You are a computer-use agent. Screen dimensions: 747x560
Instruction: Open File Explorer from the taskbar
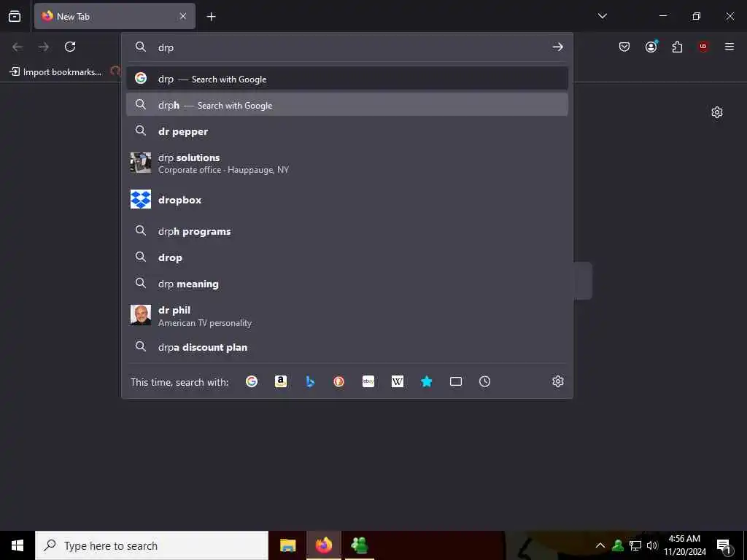coord(287,545)
